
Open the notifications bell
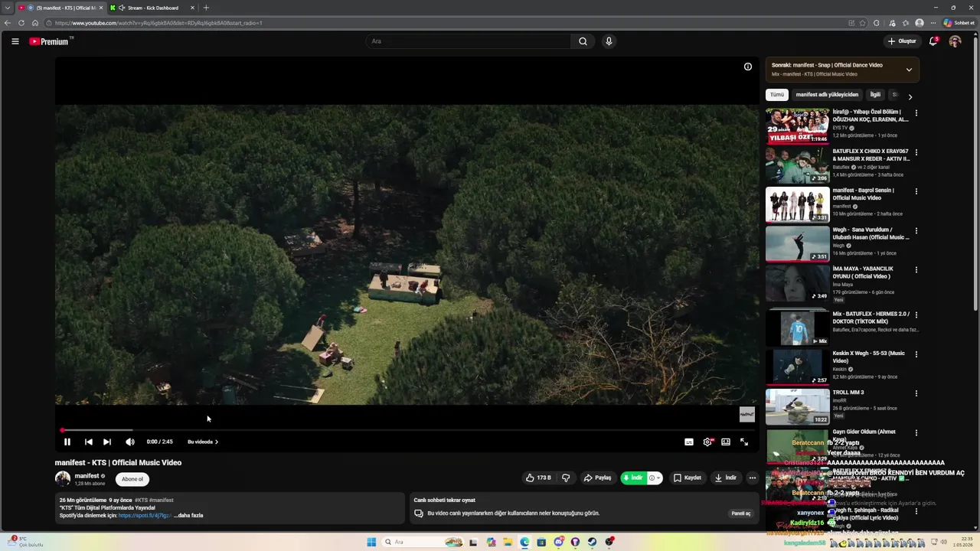pos(933,41)
